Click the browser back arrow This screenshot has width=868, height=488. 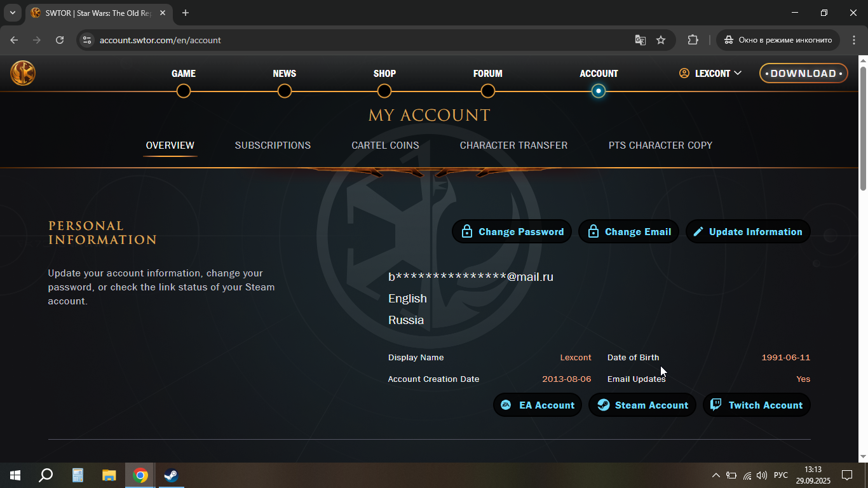pos(14,40)
